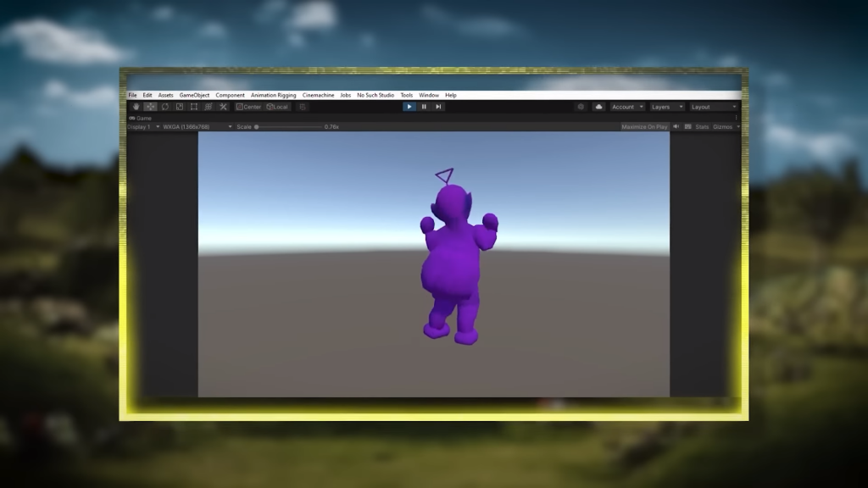The image size is (868, 488).
Task: Open the Account dropdown
Action: pos(626,107)
